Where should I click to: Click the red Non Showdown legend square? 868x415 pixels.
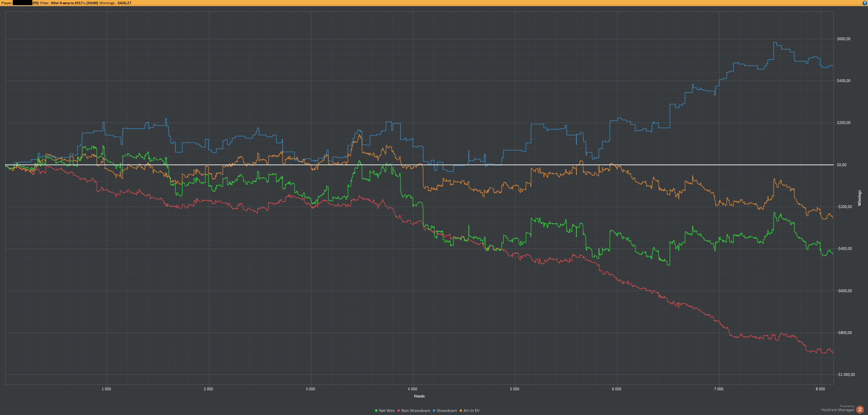[399, 411]
